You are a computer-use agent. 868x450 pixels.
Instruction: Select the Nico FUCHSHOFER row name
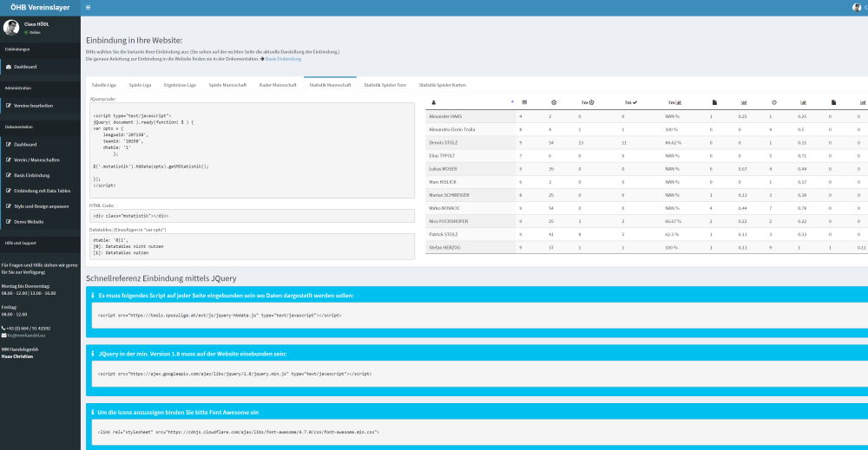pos(449,221)
